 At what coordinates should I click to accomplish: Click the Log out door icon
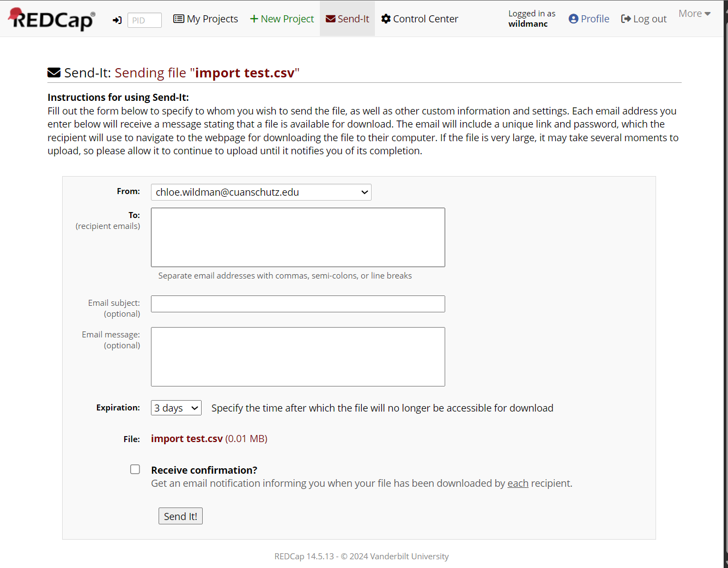pyautogui.click(x=626, y=19)
